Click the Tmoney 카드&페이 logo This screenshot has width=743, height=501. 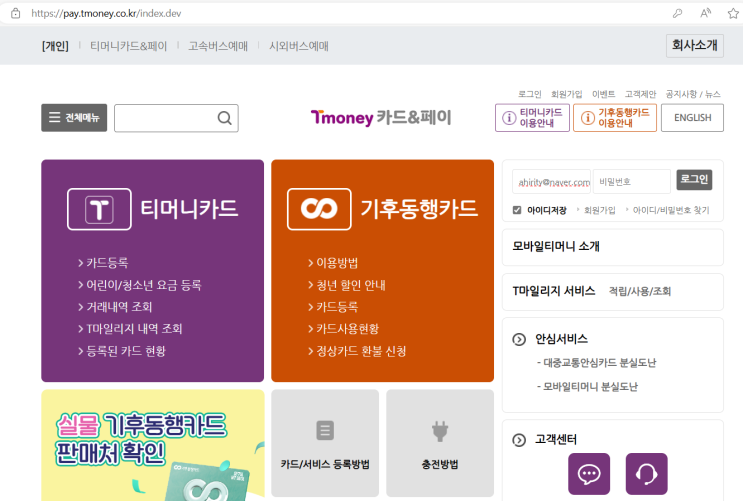[381, 117]
